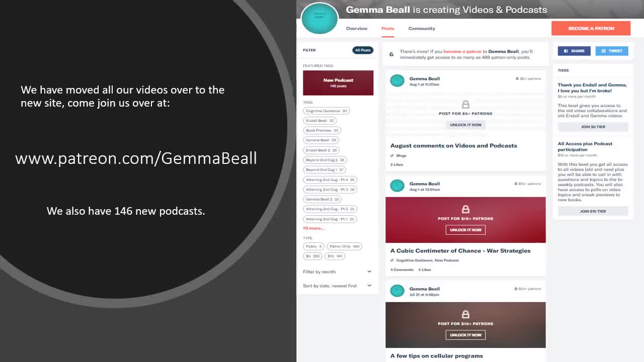
Task: Join the $5 tier
Action: (x=593, y=127)
